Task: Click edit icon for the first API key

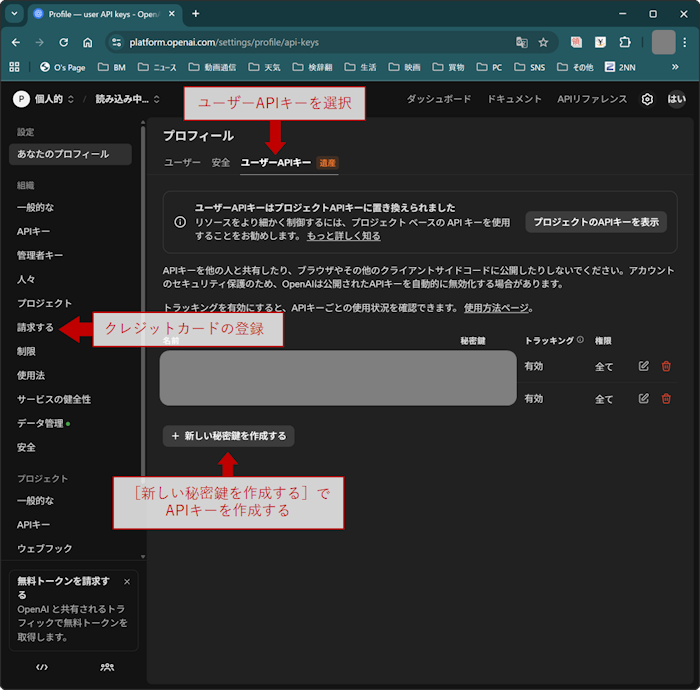Action: (644, 367)
